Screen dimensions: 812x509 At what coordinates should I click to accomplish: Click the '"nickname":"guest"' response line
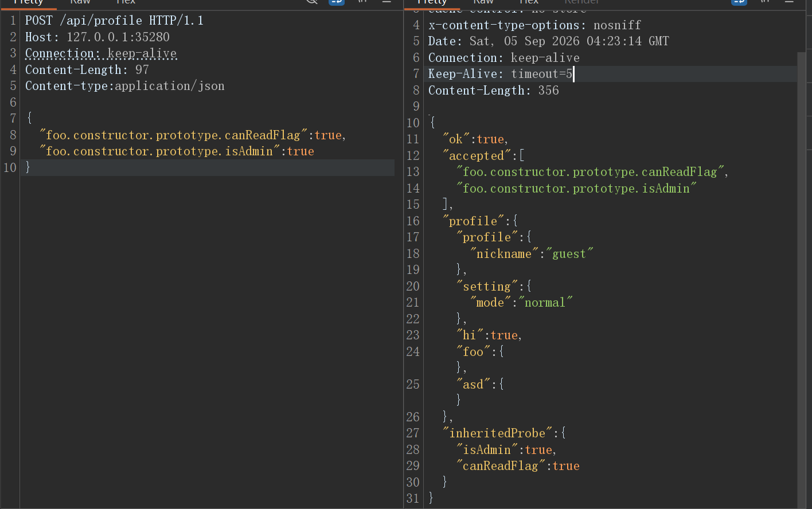pyautogui.click(x=532, y=254)
